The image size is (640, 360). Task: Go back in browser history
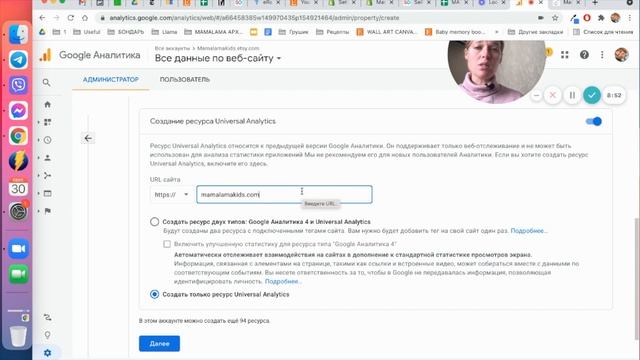[x=42, y=18]
